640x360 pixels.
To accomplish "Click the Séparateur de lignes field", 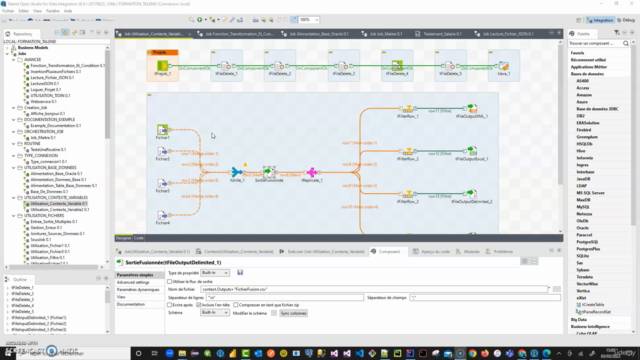I will tap(285, 298).
